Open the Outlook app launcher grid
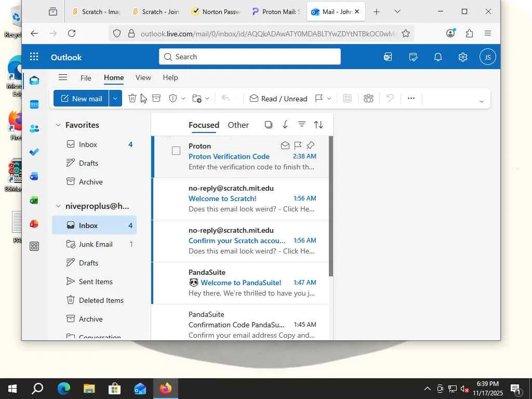 point(34,57)
